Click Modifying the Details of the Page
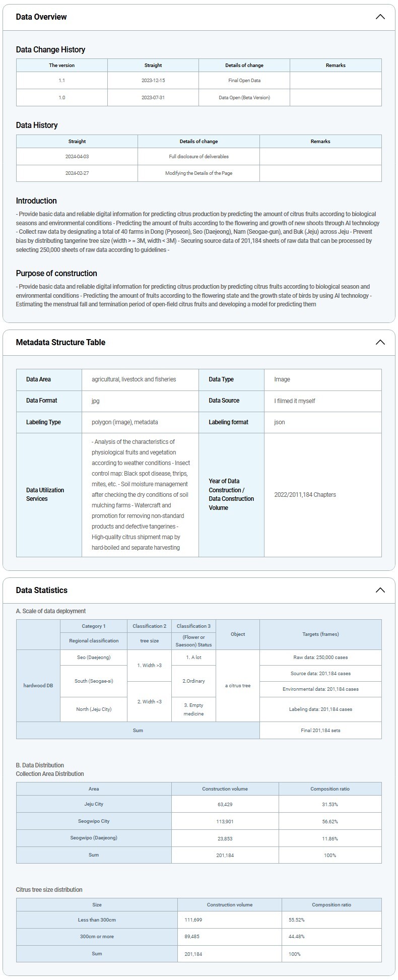 tap(198, 173)
